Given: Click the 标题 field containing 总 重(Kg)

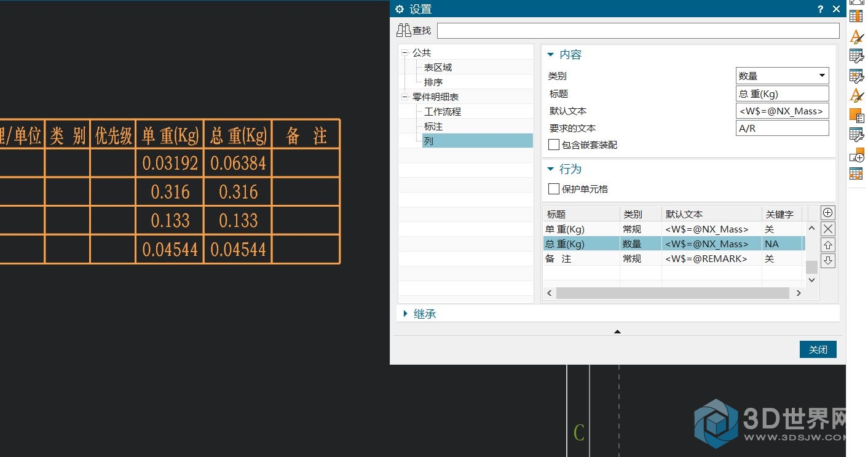Looking at the screenshot, I should point(782,93).
